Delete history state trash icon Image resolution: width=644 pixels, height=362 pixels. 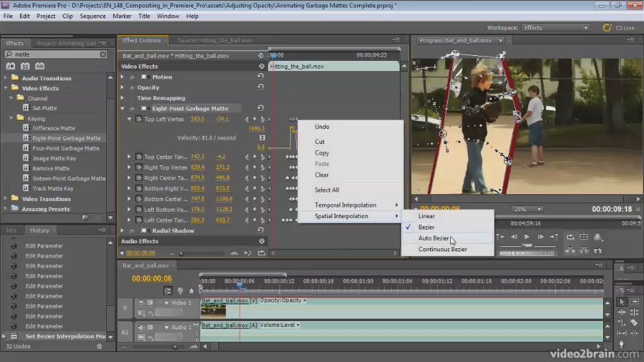[x=99, y=346]
